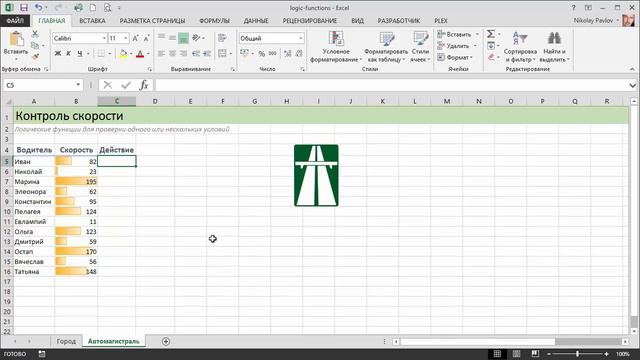Image resolution: width=640 pixels, height=360 pixels.
Task: Apply the red font color
Action: click(x=140, y=53)
